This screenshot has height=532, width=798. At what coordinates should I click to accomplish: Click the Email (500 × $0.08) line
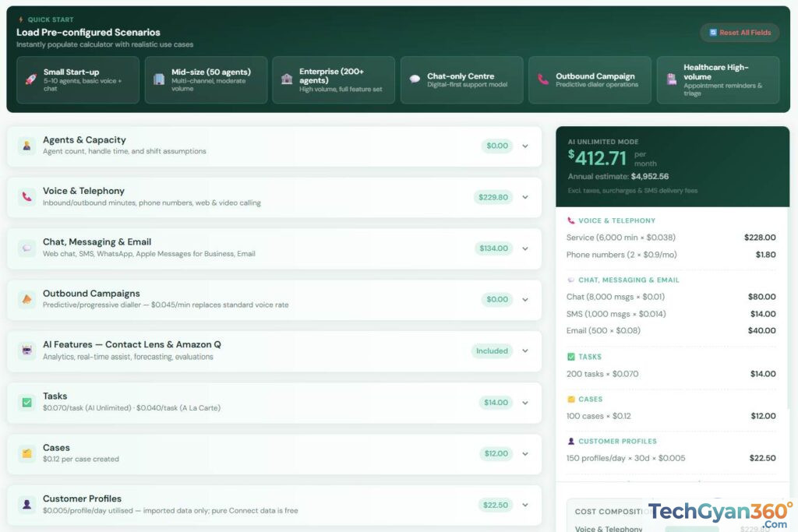[671, 330]
